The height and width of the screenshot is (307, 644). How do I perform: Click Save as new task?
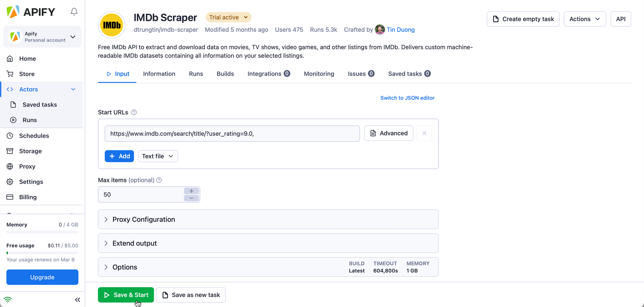point(191,295)
